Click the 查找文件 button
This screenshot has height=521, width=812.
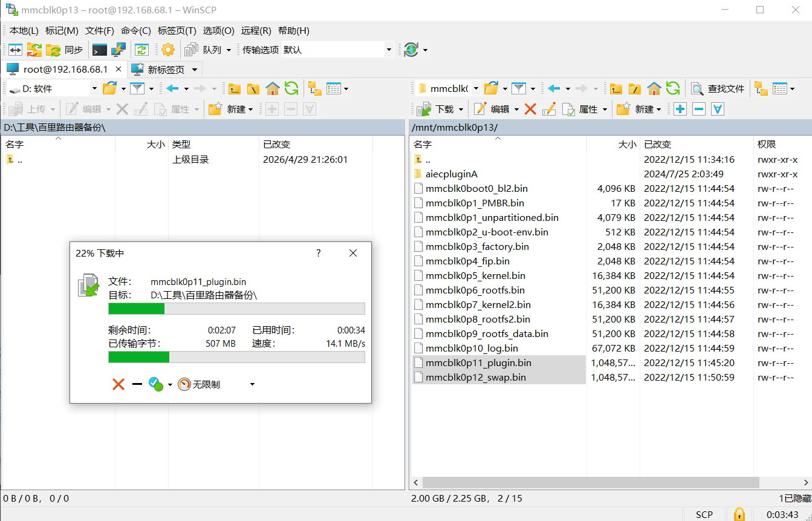point(718,89)
